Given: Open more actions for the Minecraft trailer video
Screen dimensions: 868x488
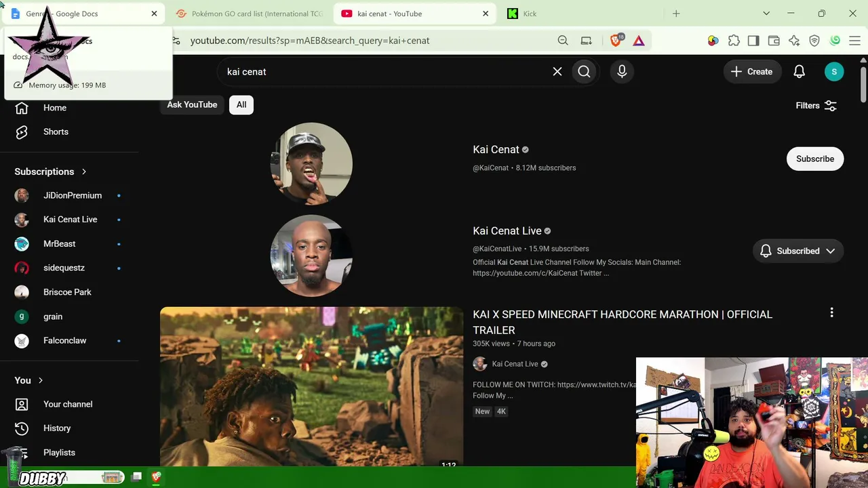Looking at the screenshot, I should click(x=831, y=312).
